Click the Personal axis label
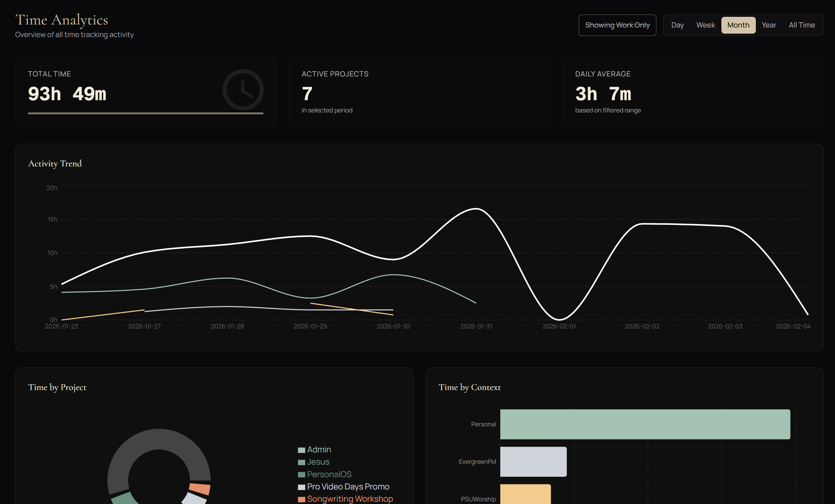 tap(483, 424)
